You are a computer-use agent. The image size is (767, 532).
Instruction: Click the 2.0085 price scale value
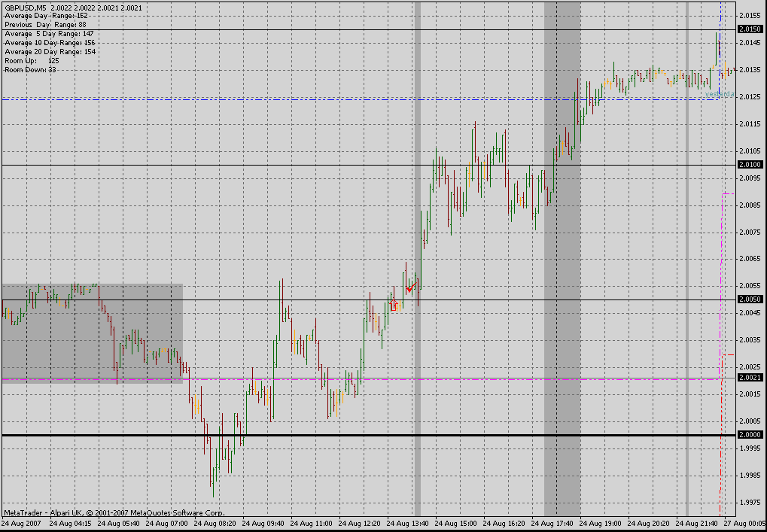click(750, 205)
